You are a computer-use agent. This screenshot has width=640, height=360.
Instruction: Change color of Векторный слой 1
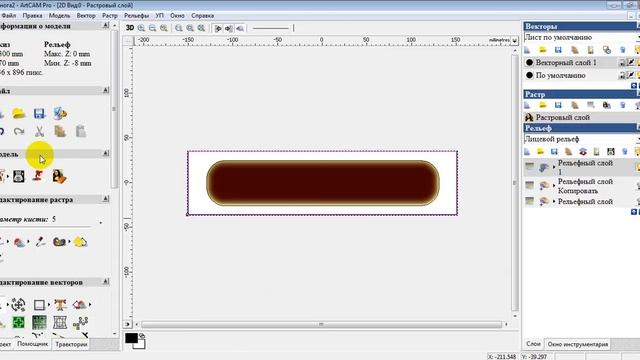pyautogui.click(x=529, y=62)
